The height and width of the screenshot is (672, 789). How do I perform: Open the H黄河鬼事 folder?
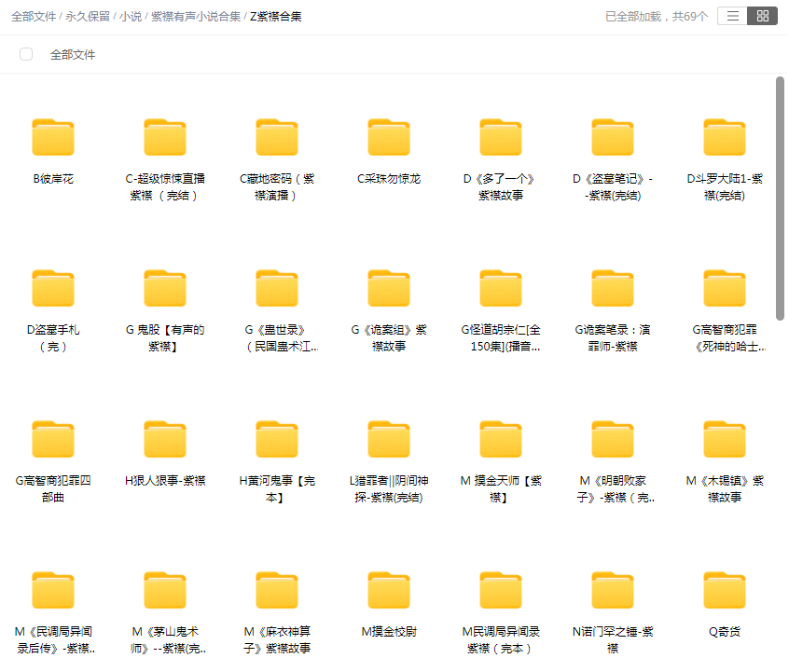(x=277, y=440)
